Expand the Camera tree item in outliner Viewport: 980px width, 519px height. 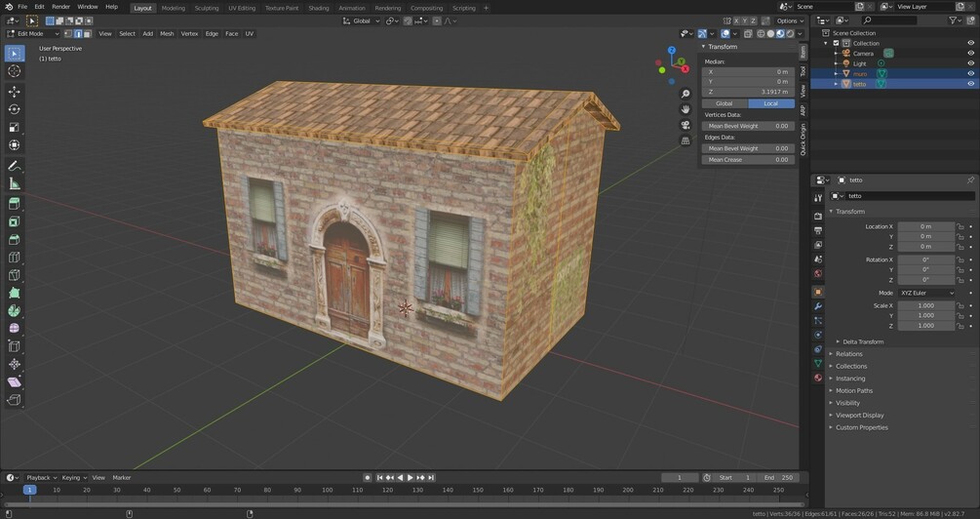pyautogui.click(x=837, y=54)
